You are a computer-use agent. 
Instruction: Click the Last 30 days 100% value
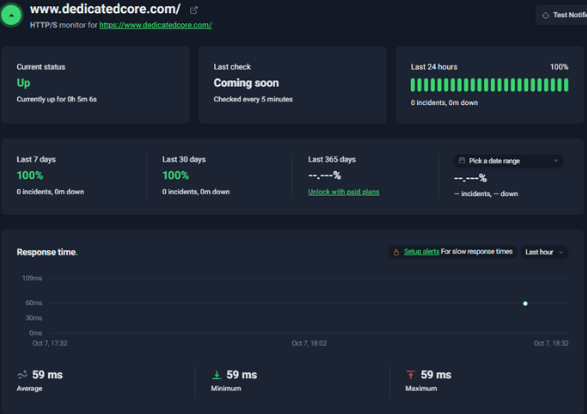(176, 175)
